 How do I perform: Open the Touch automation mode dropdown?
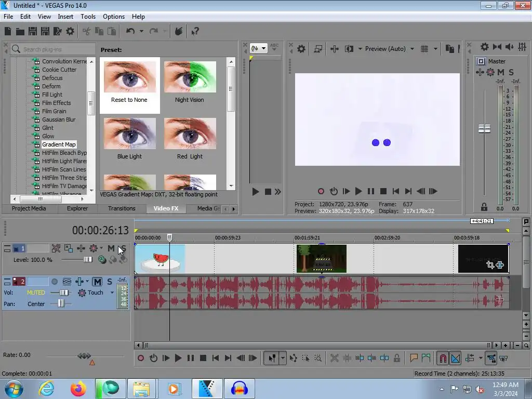pos(112,292)
